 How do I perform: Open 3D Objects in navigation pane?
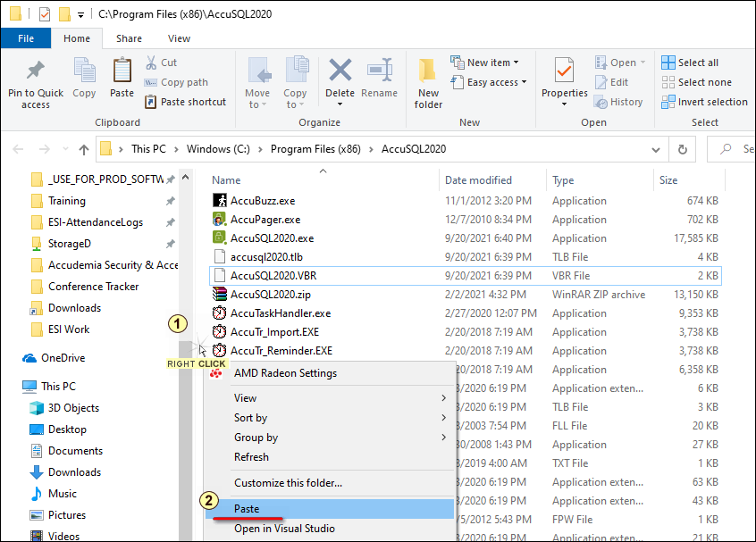coord(64,408)
